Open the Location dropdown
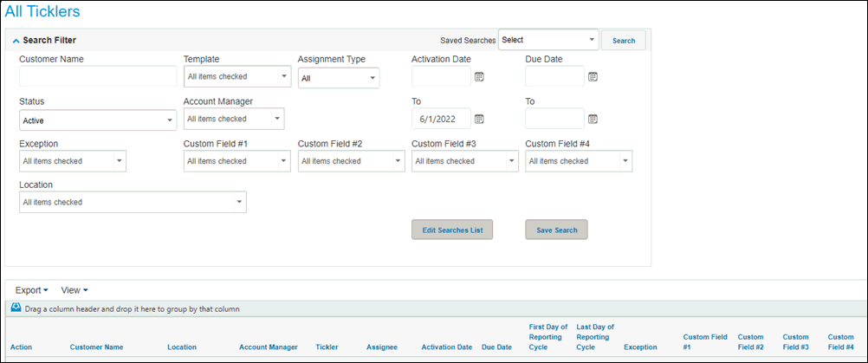868x363 pixels. pos(133,202)
